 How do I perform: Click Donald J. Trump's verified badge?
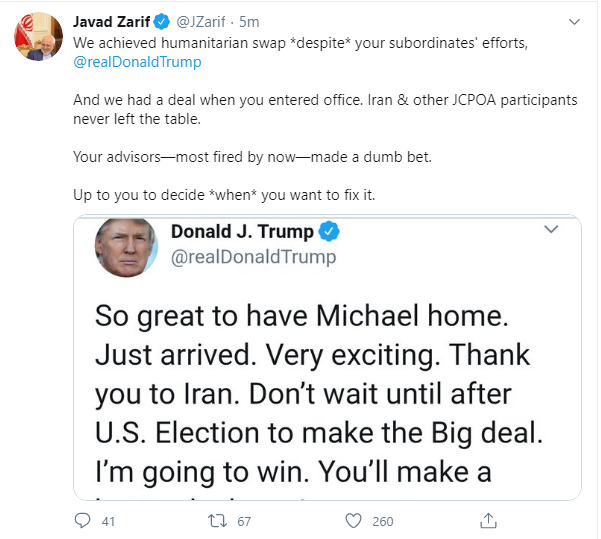(x=330, y=232)
